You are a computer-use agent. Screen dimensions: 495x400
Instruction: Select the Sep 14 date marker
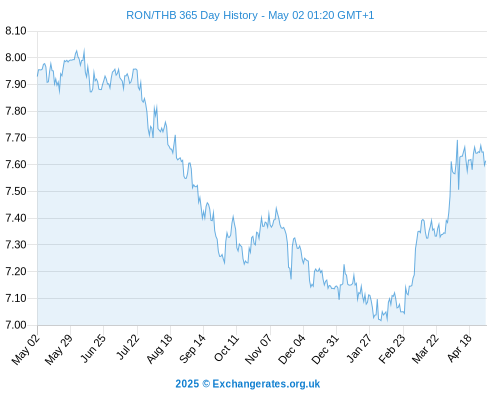pos(192,348)
